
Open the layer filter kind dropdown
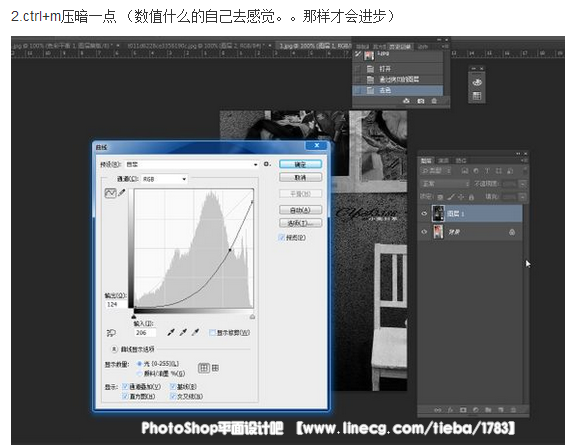[436, 171]
